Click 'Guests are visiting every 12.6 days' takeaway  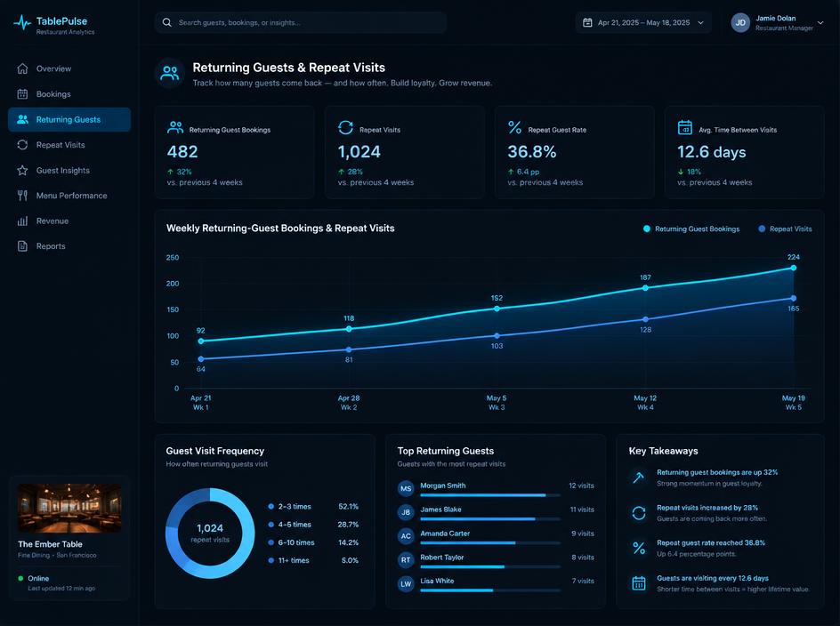click(x=713, y=578)
